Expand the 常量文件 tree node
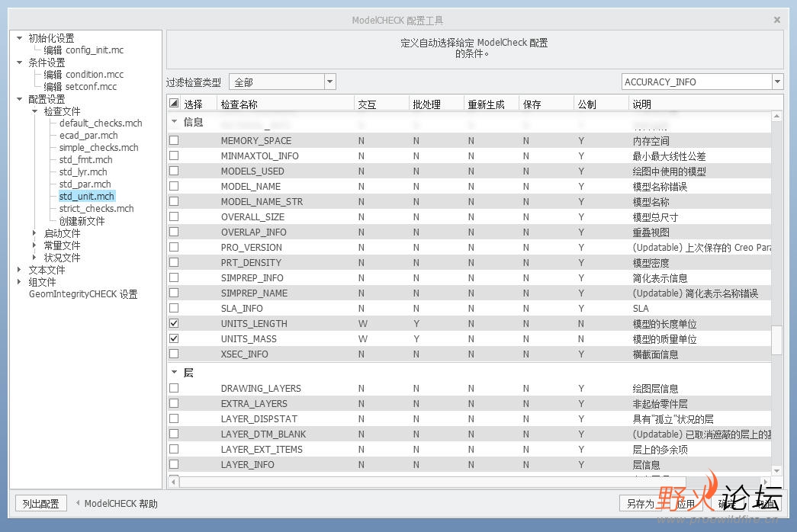Image resolution: width=797 pixels, height=532 pixels. [34, 245]
